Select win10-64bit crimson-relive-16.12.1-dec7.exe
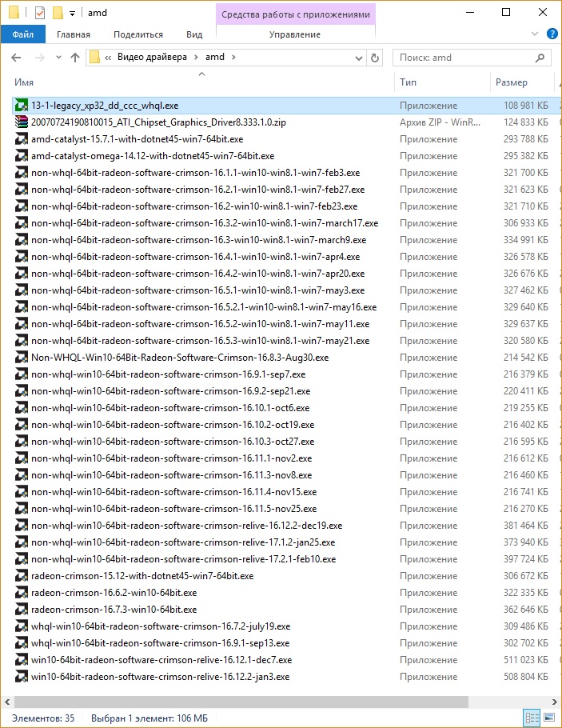The width and height of the screenshot is (562, 728). point(161,660)
